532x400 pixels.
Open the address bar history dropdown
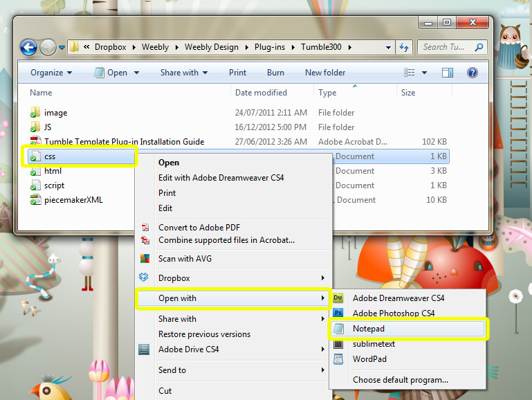[389, 48]
